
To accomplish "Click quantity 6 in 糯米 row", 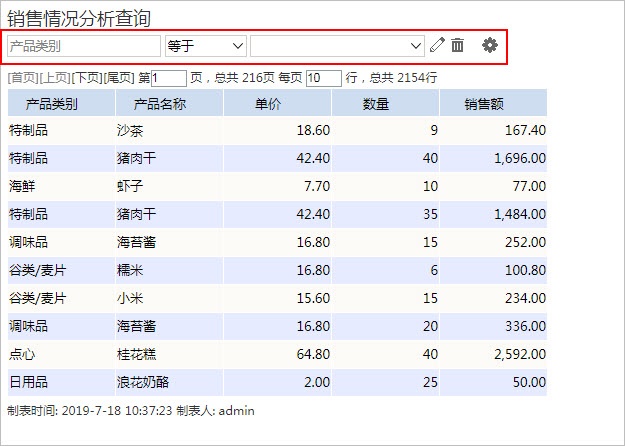I will pyautogui.click(x=385, y=271).
